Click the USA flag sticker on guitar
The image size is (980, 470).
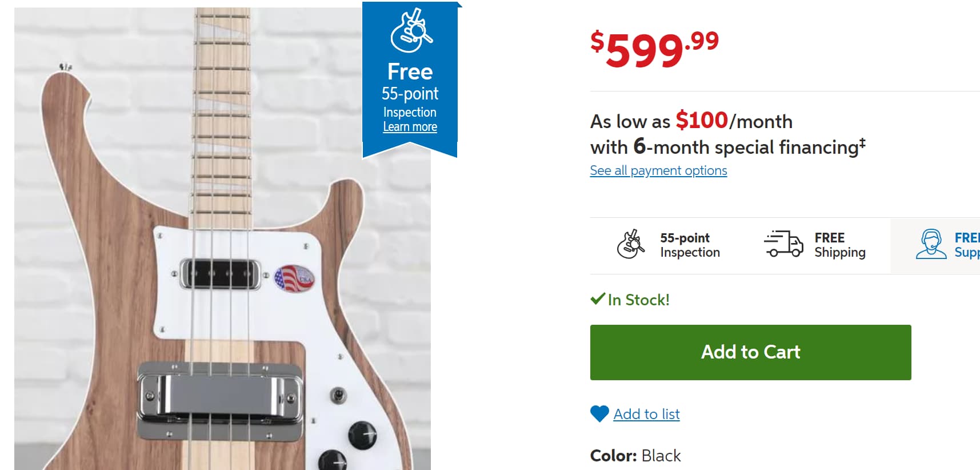294,278
